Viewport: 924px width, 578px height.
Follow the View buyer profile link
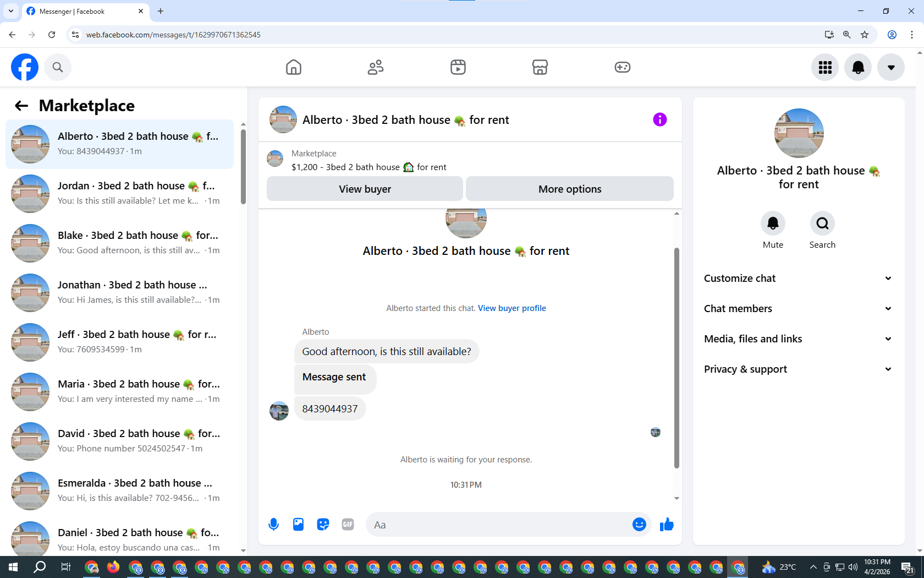512,308
